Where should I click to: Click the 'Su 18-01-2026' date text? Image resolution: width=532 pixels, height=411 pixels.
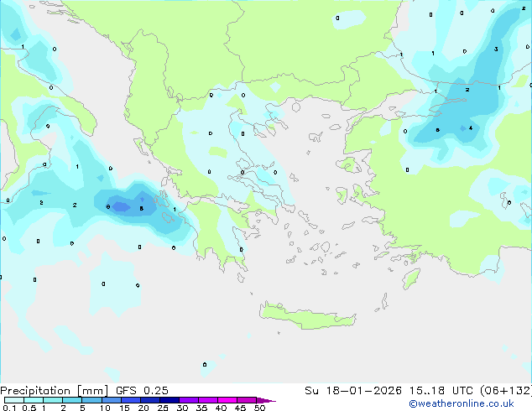[353, 391]
